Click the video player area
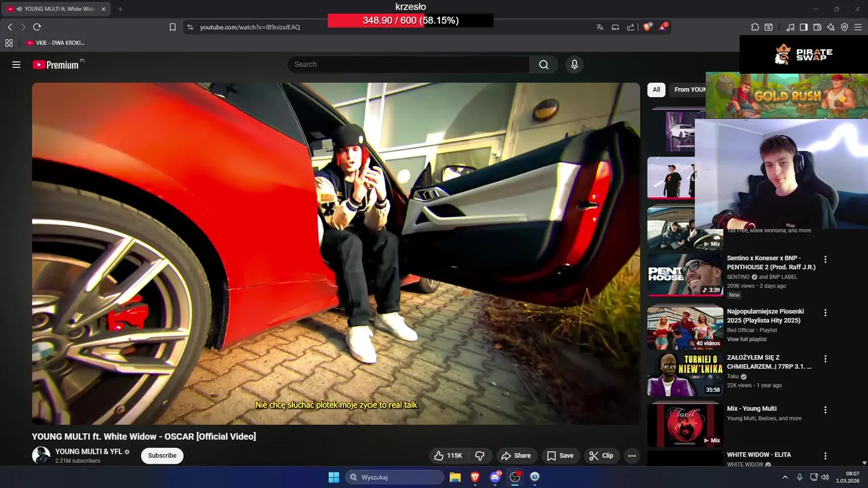The image size is (868, 488). (336, 253)
